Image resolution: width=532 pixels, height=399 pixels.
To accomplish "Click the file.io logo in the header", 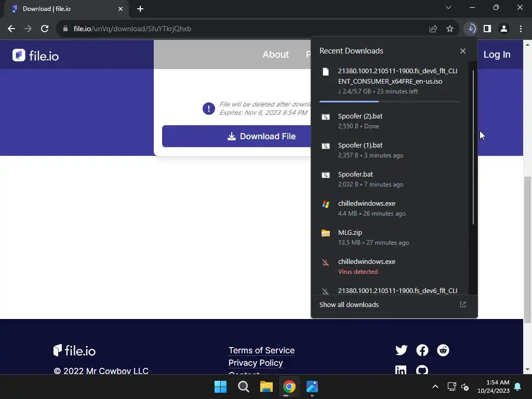I will 36,55.
